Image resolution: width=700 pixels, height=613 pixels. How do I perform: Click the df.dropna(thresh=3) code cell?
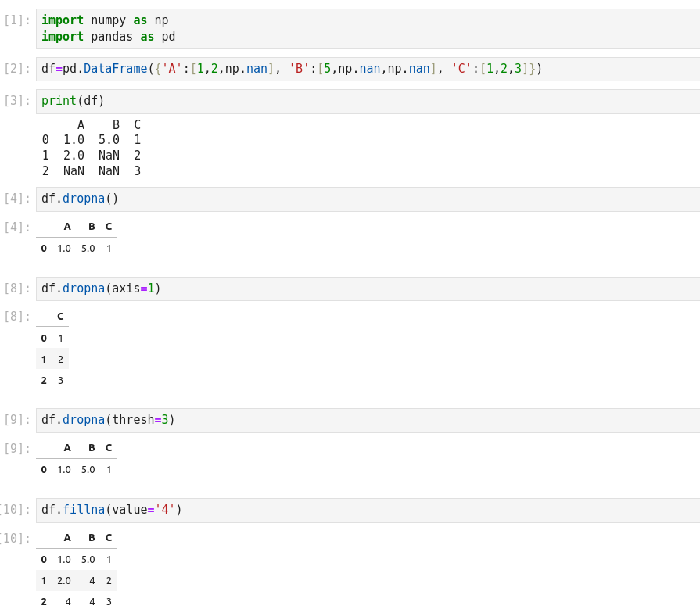(108, 420)
